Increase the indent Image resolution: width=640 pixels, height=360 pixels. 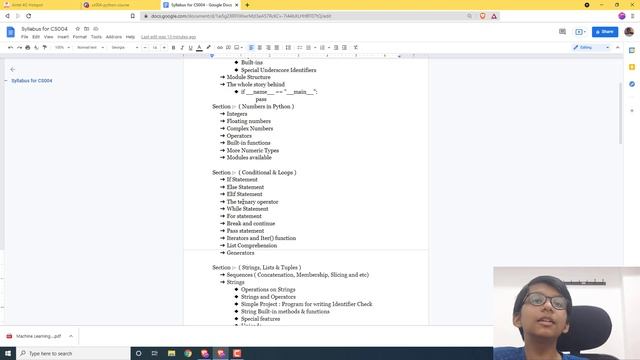coord(344,48)
